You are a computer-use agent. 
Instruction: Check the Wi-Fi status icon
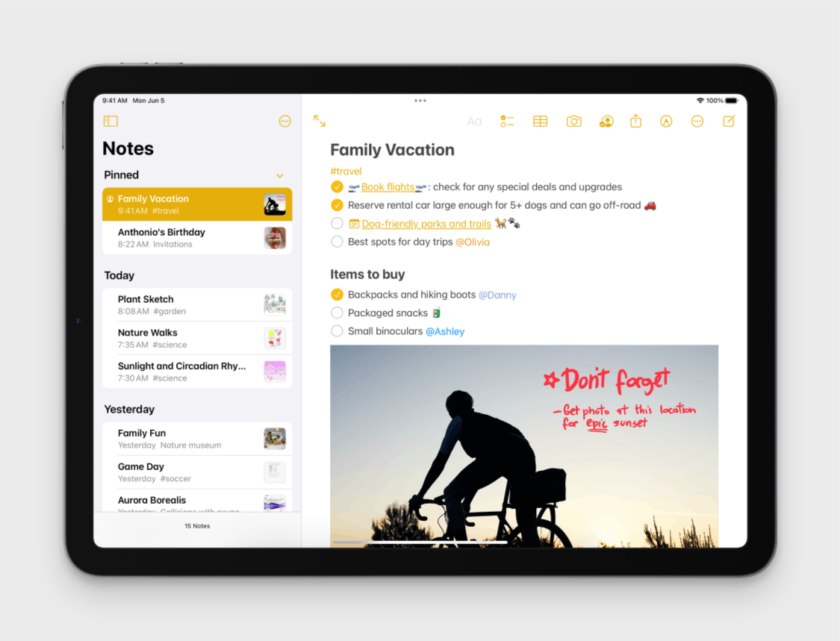[700, 101]
